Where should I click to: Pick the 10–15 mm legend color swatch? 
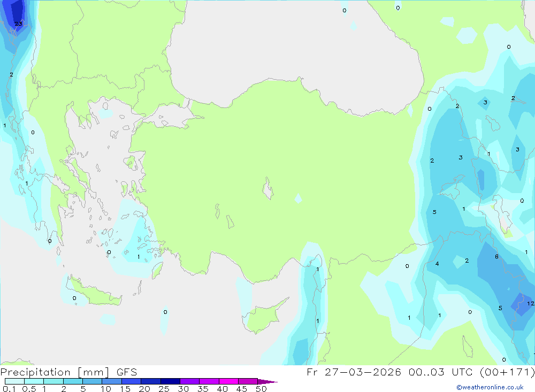click(x=112, y=381)
